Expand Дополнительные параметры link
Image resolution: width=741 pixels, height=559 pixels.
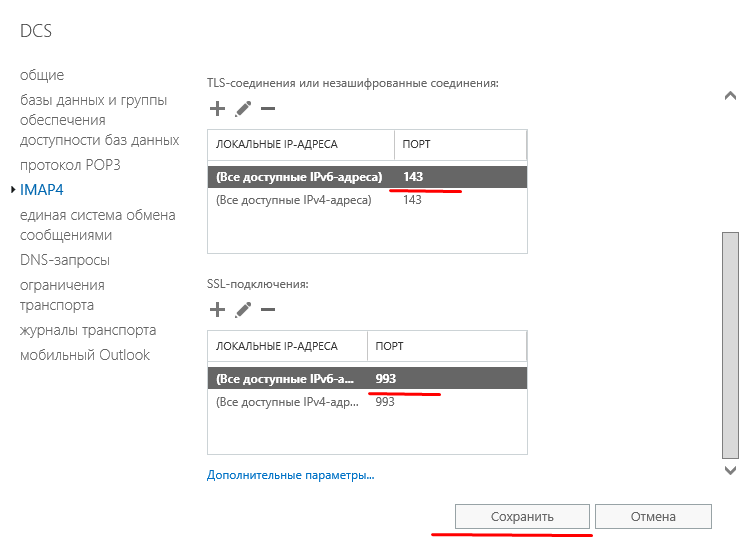coord(290,475)
